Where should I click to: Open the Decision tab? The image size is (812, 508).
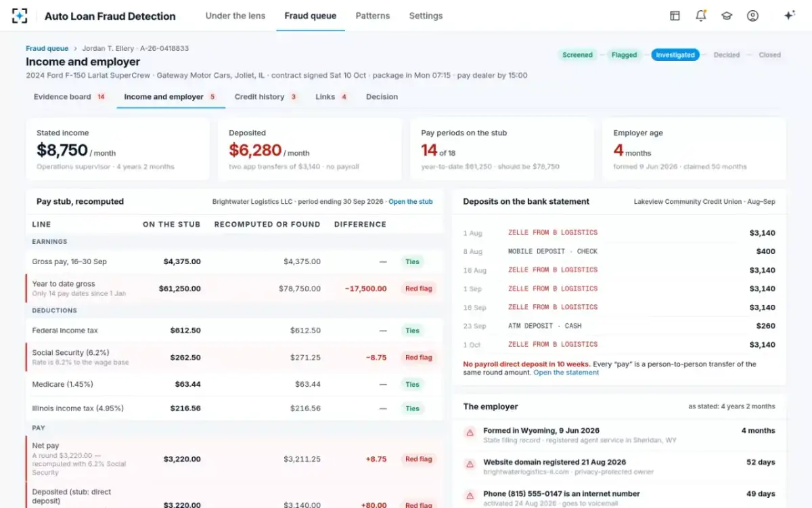[382, 97]
